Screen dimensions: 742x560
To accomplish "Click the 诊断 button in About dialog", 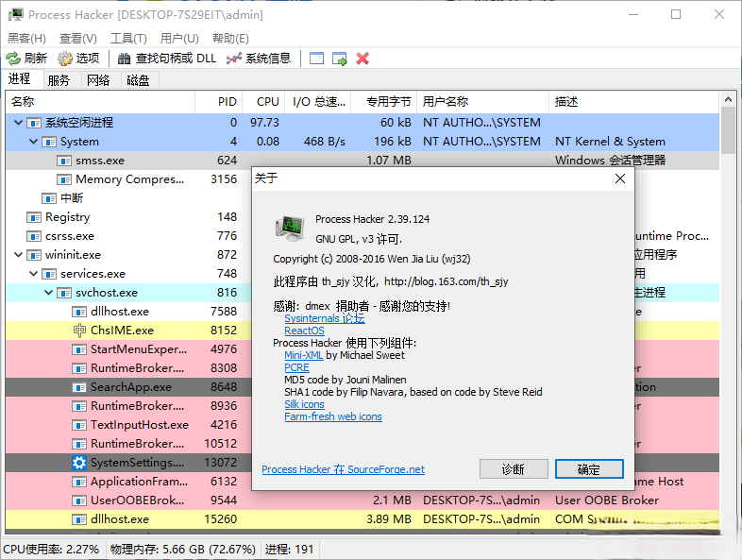I will coord(514,469).
